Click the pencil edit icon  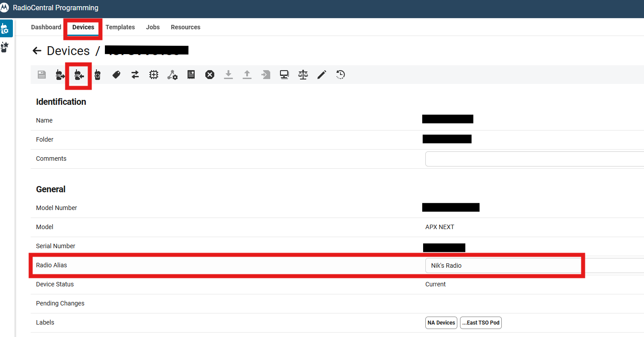322,75
